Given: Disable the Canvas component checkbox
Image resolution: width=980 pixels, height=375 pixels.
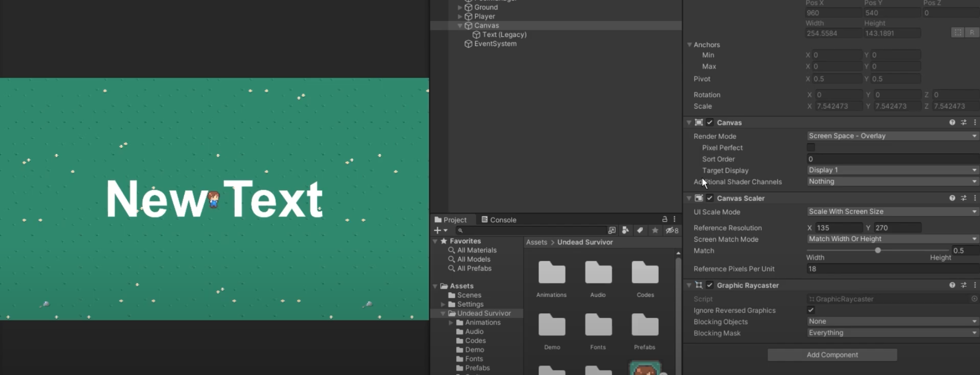Looking at the screenshot, I should tap(710, 122).
